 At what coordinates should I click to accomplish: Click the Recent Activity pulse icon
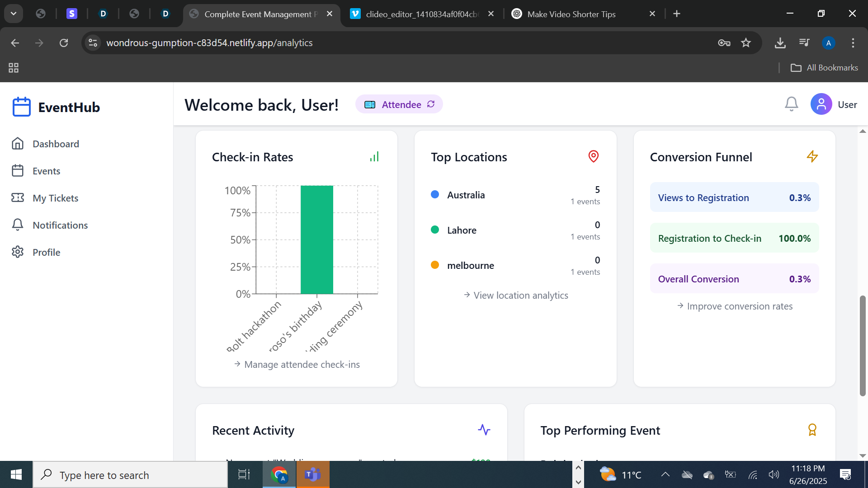tap(484, 430)
